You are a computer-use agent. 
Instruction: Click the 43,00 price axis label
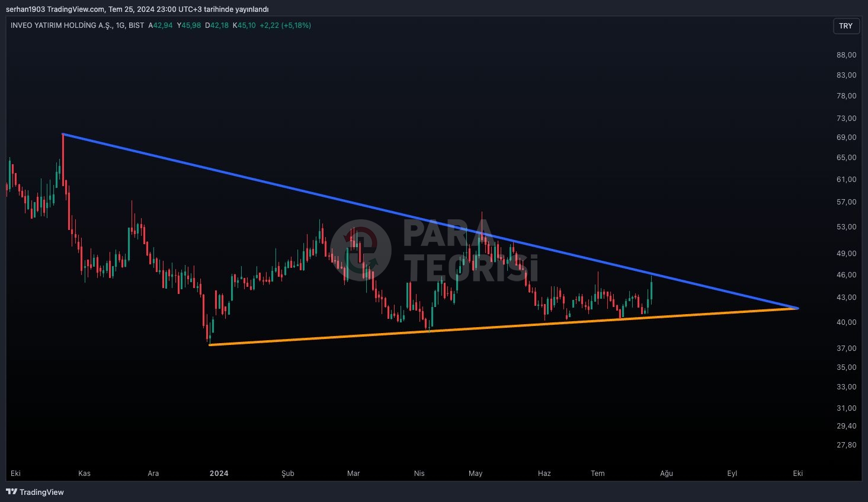point(846,297)
